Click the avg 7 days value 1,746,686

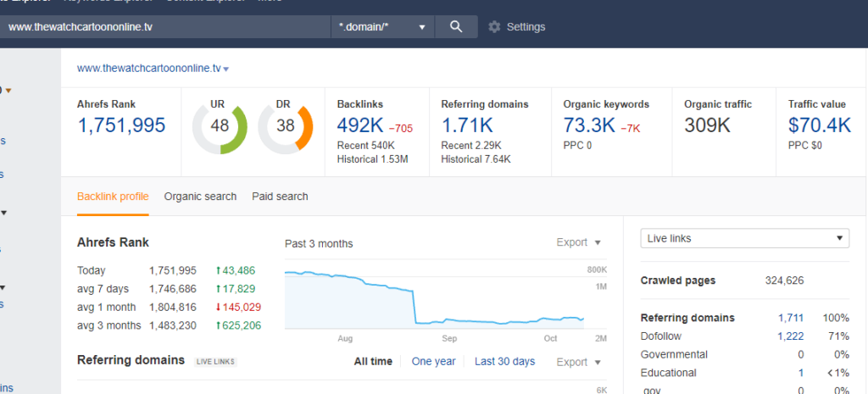[x=173, y=289]
